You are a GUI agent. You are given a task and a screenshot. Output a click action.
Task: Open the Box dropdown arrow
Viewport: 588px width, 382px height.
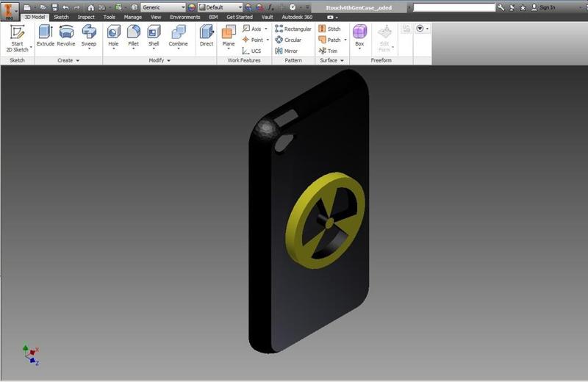point(359,48)
